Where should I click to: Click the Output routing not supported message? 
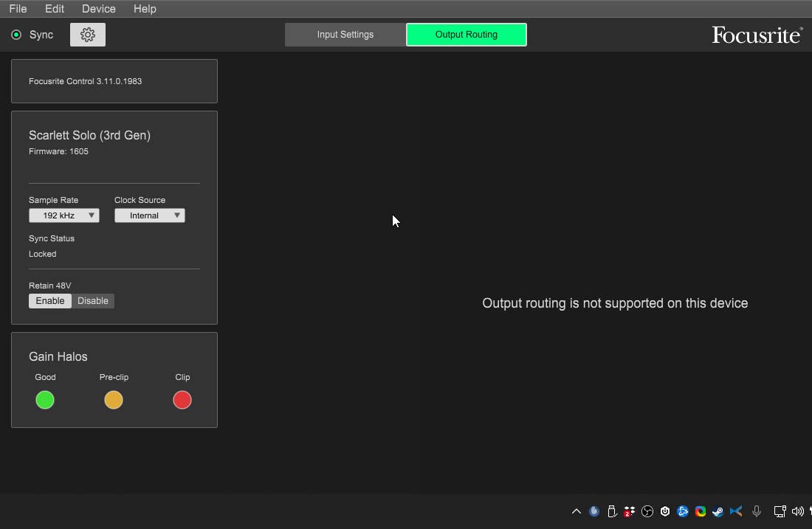(615, 303)
